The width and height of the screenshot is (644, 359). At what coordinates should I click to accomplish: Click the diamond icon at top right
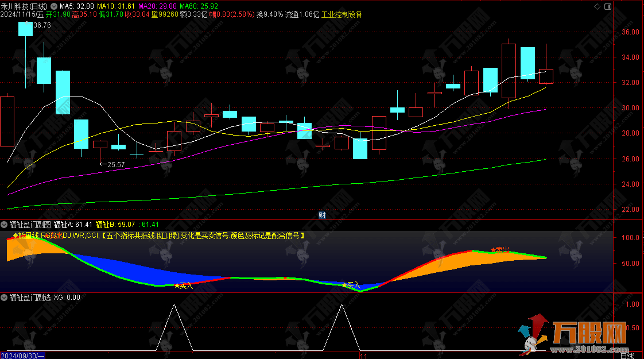tap(597, 6)
